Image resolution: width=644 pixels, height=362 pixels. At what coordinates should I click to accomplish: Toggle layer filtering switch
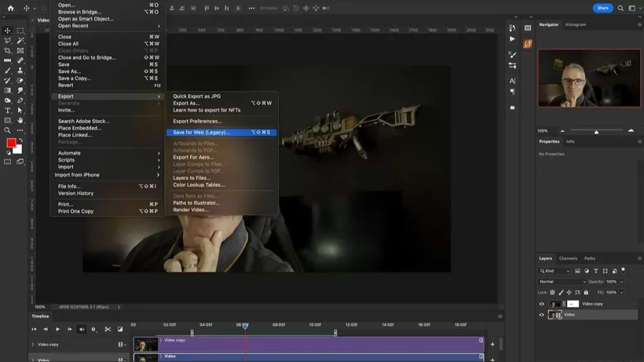coord(623,270)
